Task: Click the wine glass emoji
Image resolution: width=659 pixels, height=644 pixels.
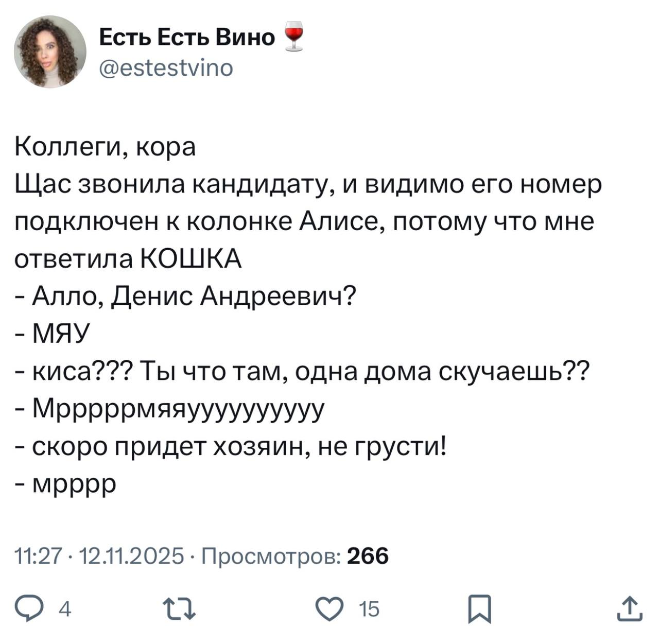Action: [x=293, y=37]
